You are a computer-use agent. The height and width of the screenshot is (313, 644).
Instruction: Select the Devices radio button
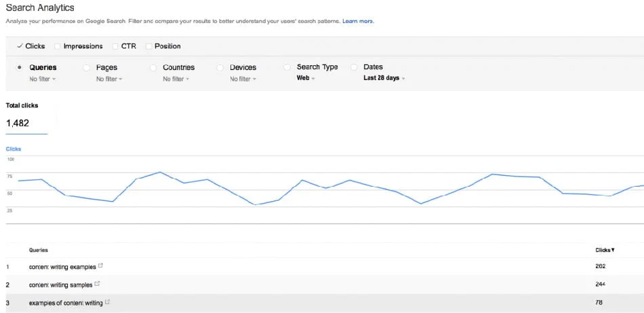point(220,68)
